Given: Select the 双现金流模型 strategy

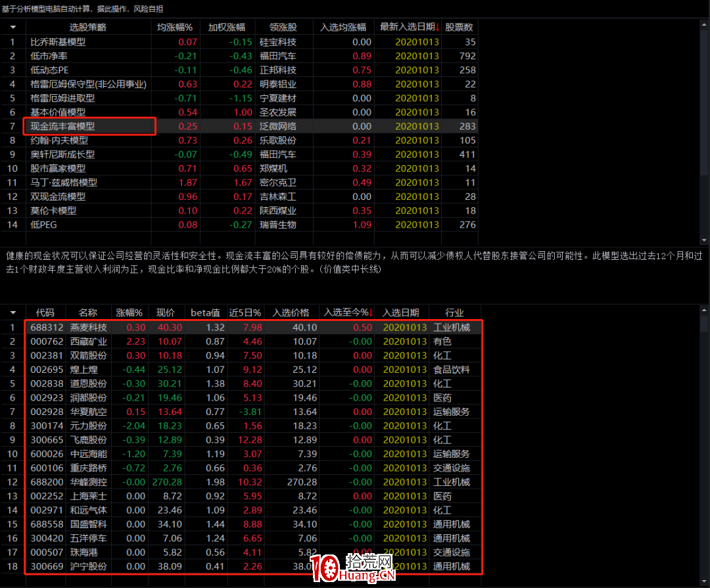Looking at the screenshot, I should coord(58,197).
